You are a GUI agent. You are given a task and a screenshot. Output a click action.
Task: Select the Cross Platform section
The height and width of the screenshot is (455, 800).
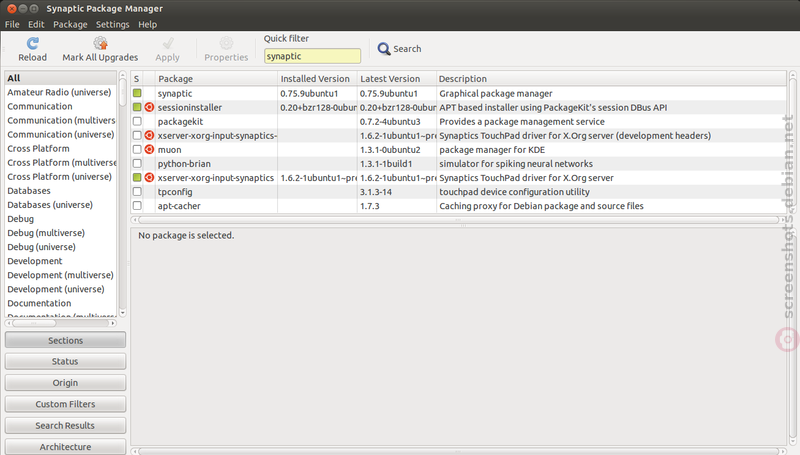(x=61, y=148)
